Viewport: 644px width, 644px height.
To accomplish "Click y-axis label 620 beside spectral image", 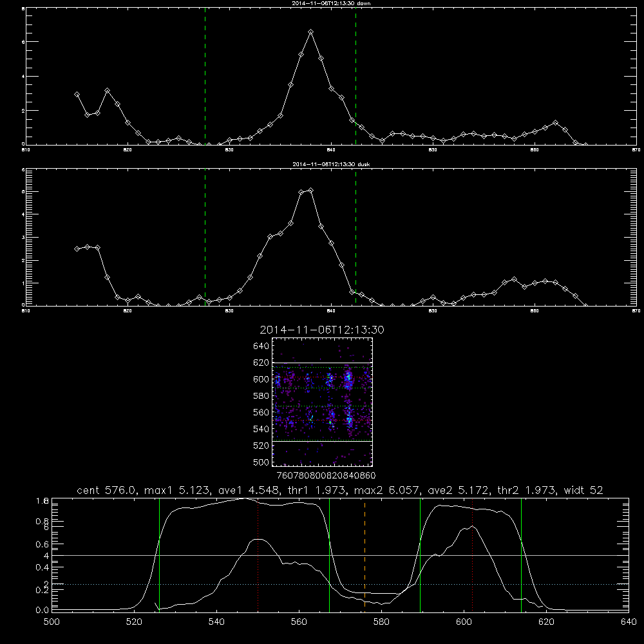I will coord(261,363).
